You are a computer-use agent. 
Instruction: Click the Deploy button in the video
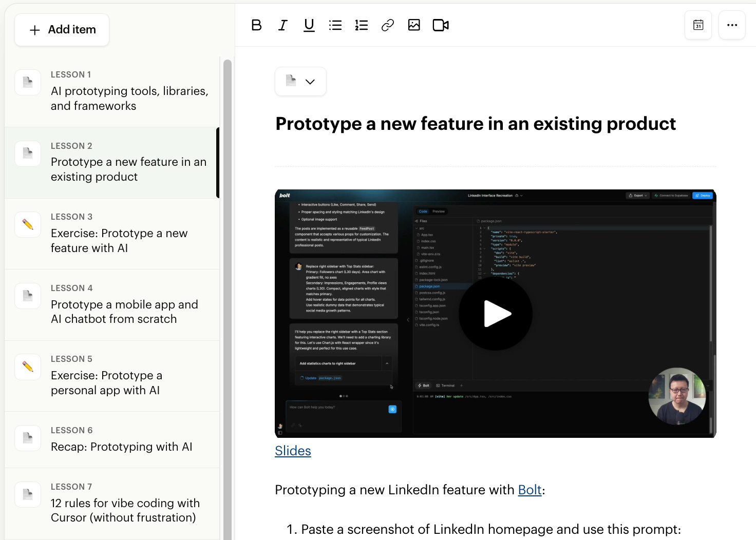tap(703, 196)
